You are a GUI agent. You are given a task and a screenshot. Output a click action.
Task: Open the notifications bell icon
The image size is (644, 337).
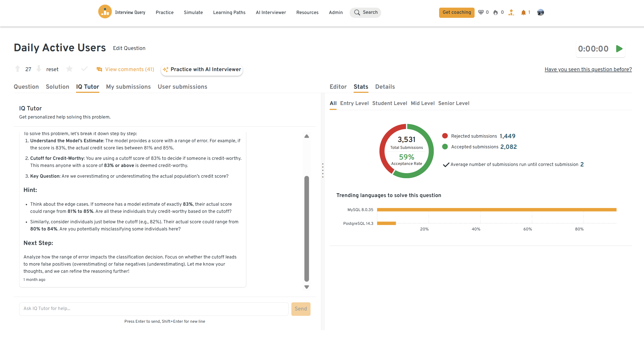(523, 12)
